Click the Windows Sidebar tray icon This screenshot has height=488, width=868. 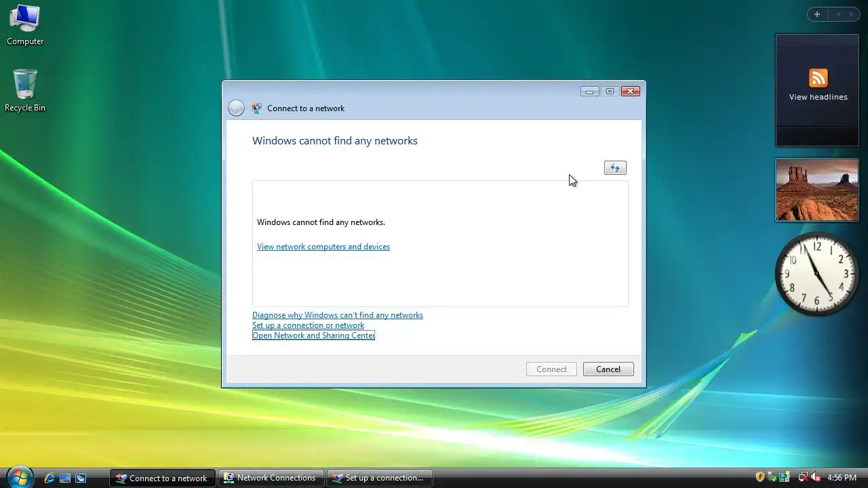pyautogui.click(x=785, y=477)
